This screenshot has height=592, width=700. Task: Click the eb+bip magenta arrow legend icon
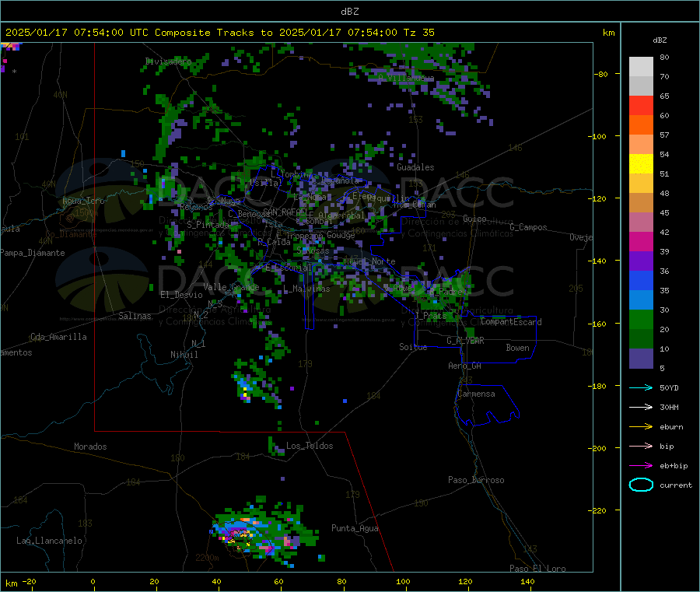(x=641, y=465)
